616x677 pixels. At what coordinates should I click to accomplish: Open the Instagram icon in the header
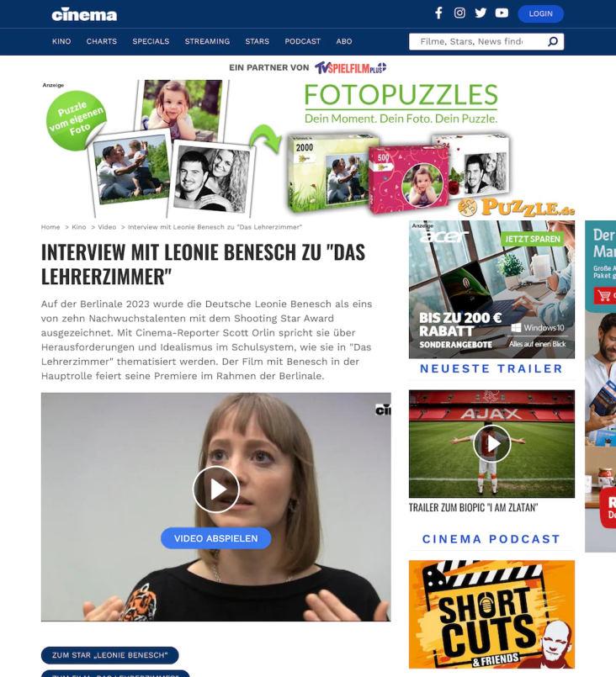click(459, 13)
